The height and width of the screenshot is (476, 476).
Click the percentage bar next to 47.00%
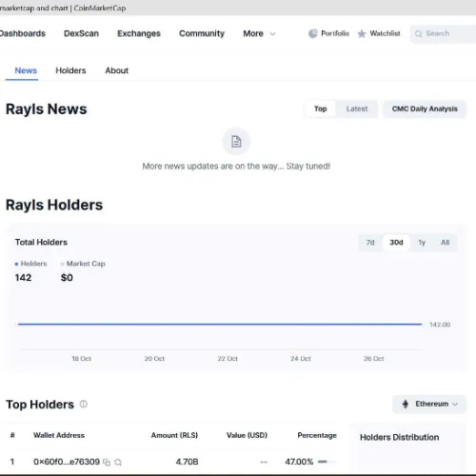pyautogui.click(x=327, y=462)
